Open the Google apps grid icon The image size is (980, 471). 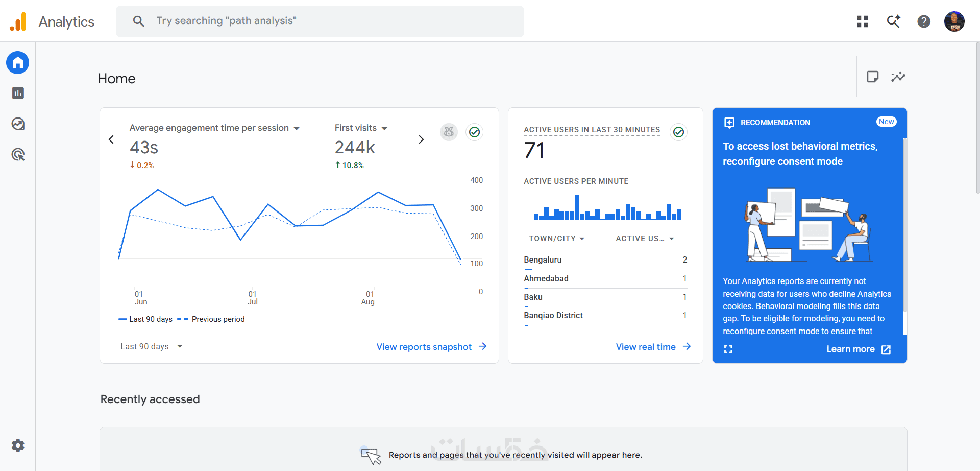tap(863, 21)
